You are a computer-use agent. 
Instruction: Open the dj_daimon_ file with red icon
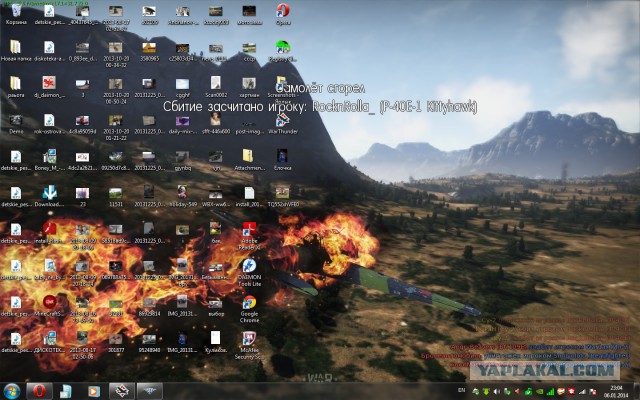[49, 87]
